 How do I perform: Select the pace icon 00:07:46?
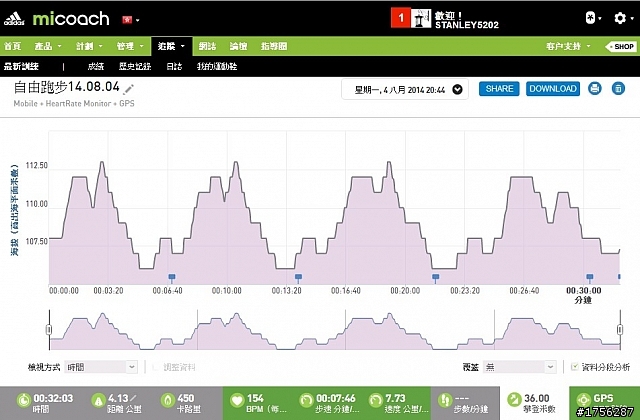[x=306, y=400]
